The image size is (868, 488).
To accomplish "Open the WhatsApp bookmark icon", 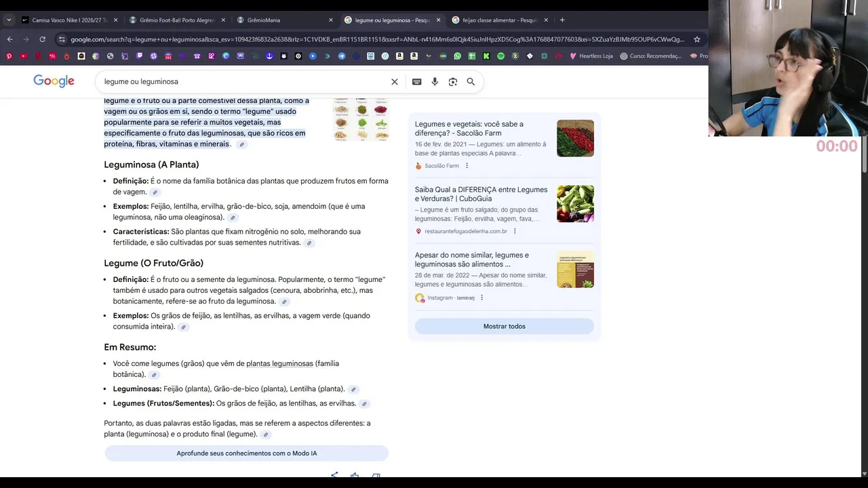I will pyautogui.click(x=457, y=56).
